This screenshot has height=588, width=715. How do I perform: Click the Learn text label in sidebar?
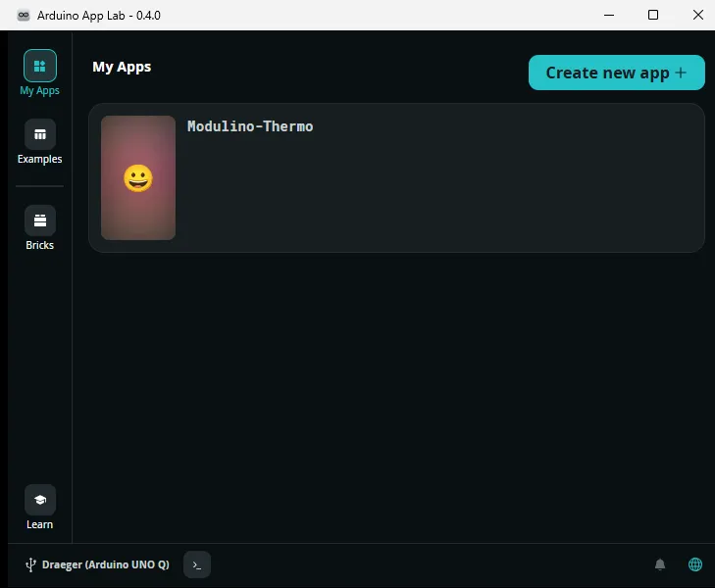[40, 524]
